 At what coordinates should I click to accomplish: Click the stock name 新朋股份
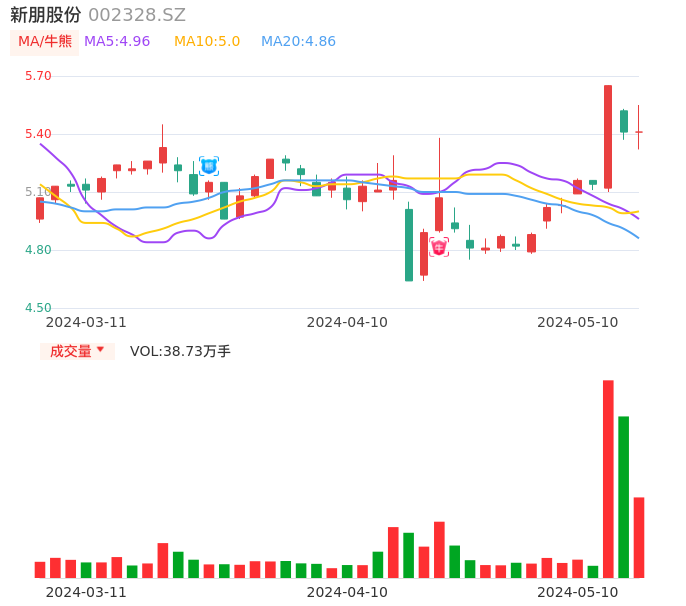click(x=46, y=15)
